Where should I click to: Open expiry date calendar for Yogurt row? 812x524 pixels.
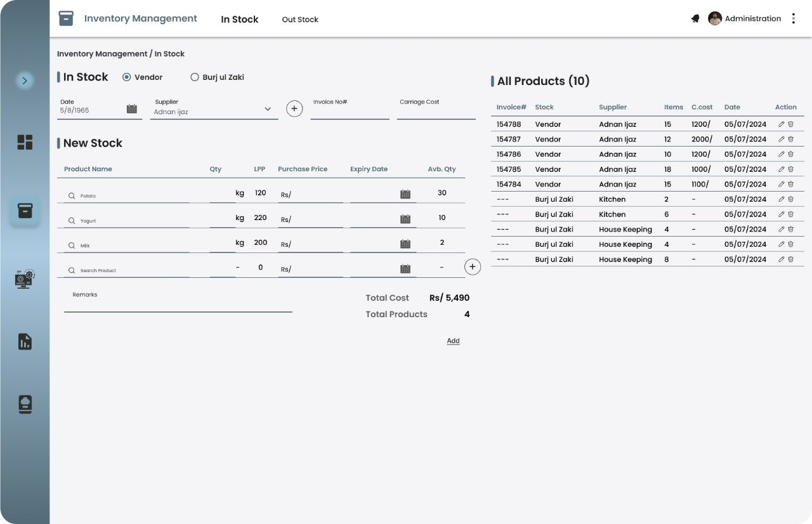click(x=405, y=219)
